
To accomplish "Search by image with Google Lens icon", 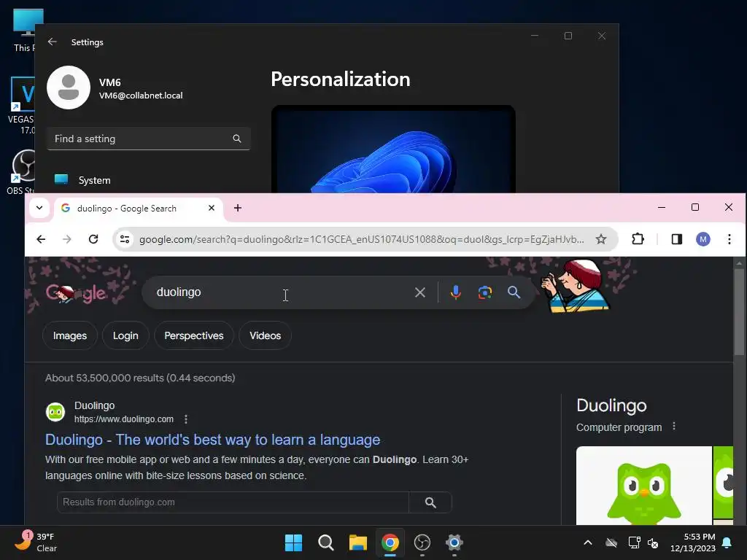I will pos(485,292).
